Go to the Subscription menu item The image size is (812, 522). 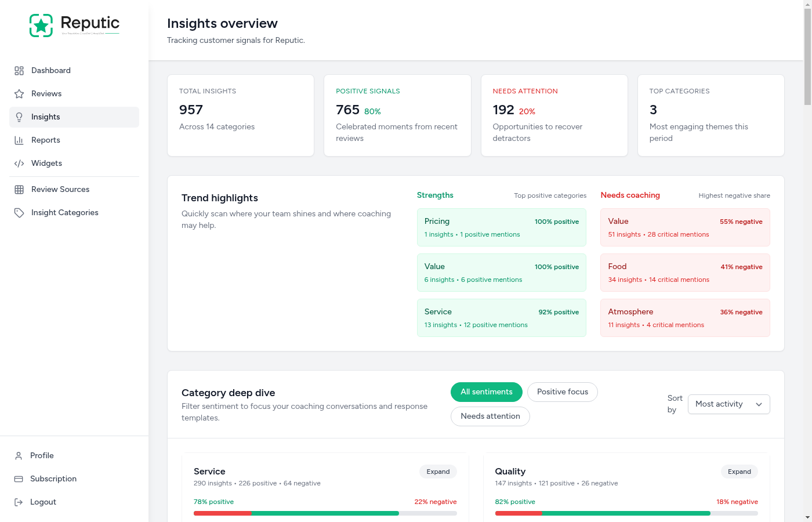53,478
